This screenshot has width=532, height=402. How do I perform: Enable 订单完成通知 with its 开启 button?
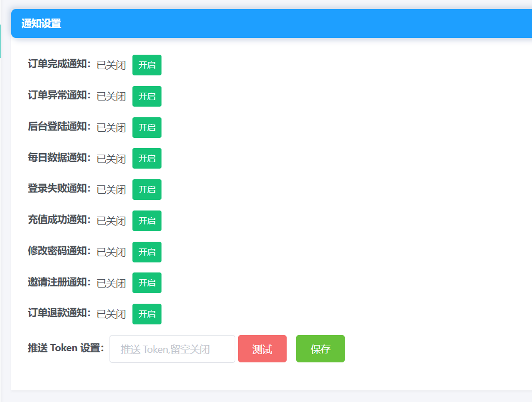coord(146,65)
